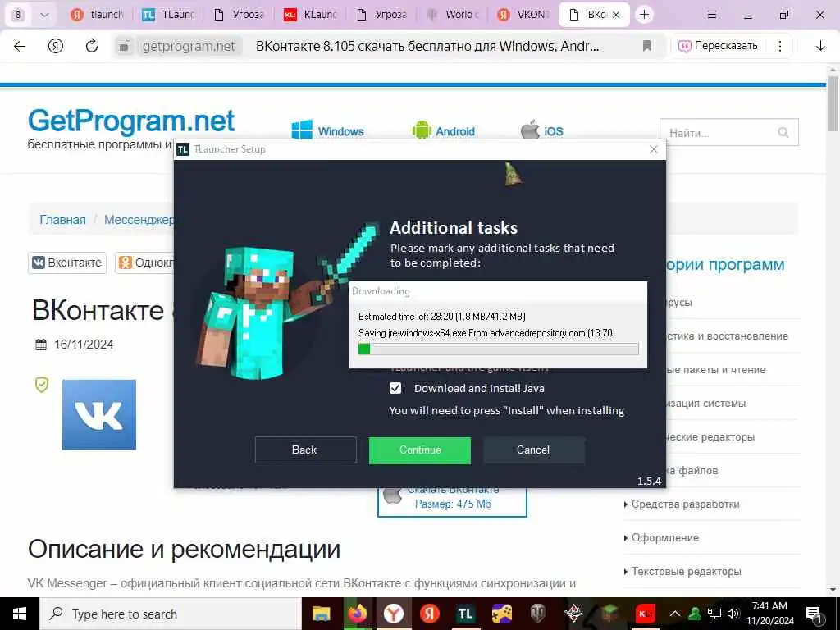Open the Minecraft grass block taskbar icon
This screenshot has width=840, height=630.
(x=609, y=614)
